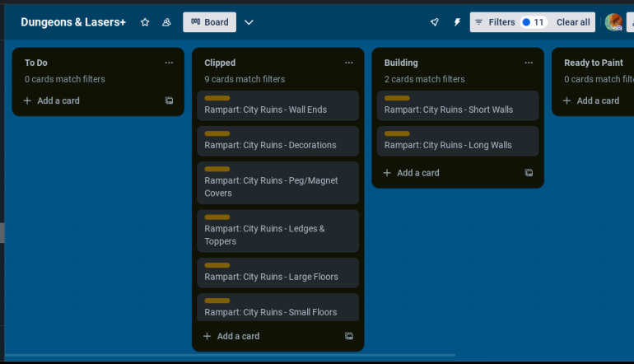Star the Dungeons & Lasers+ board
634x364 pixels.
point(145,22)
